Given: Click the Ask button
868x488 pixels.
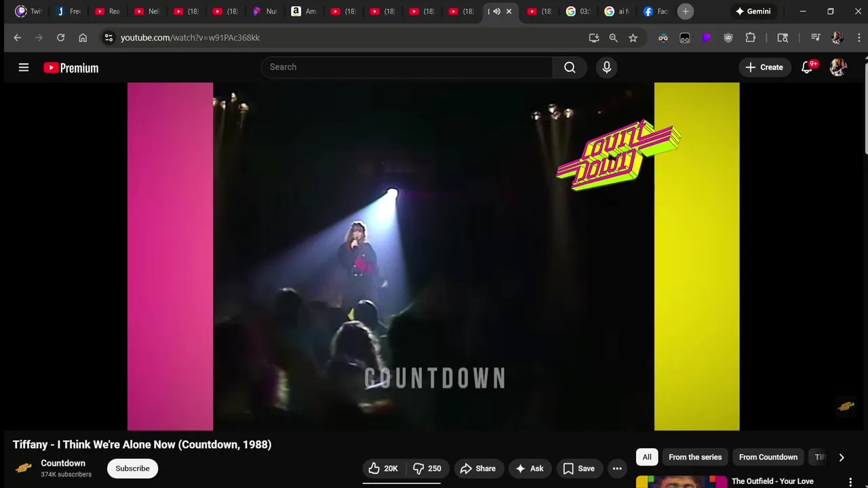Looking at the screenshot, I should [530, 468].
